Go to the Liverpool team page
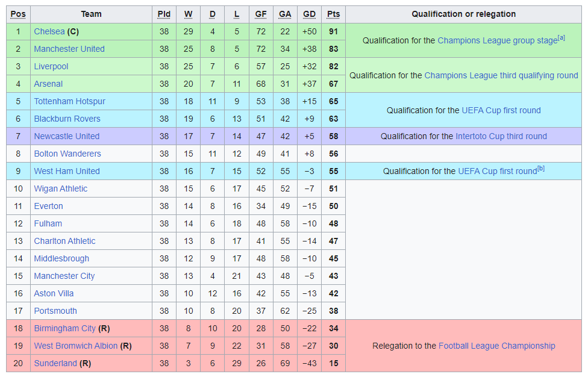 coord(51,67)
